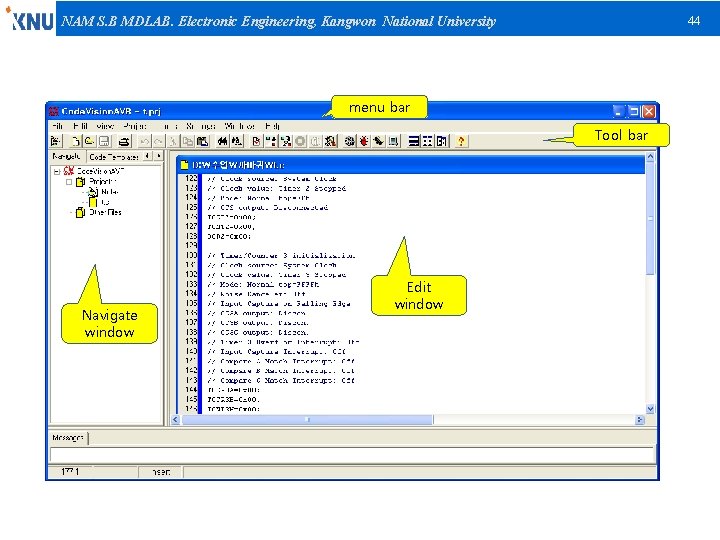
Task: Click the Timer/Counter 3 initialization comment line
Action: (281, 255)
